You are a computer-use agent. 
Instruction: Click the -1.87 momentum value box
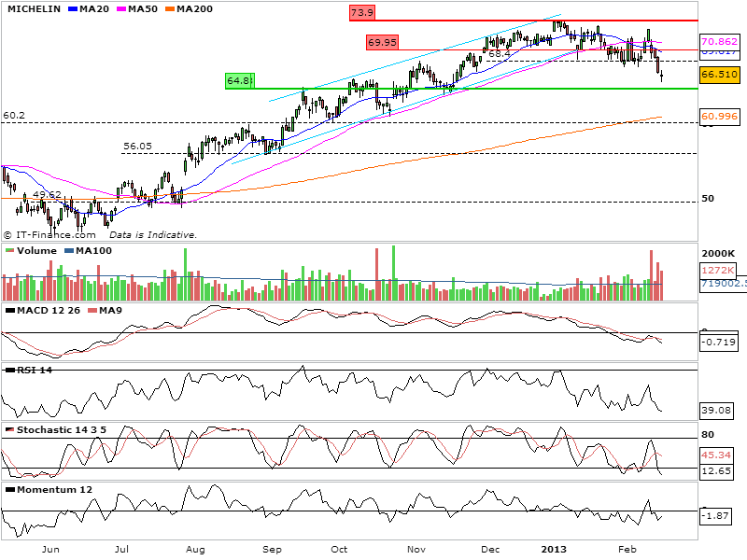(715, 516)
